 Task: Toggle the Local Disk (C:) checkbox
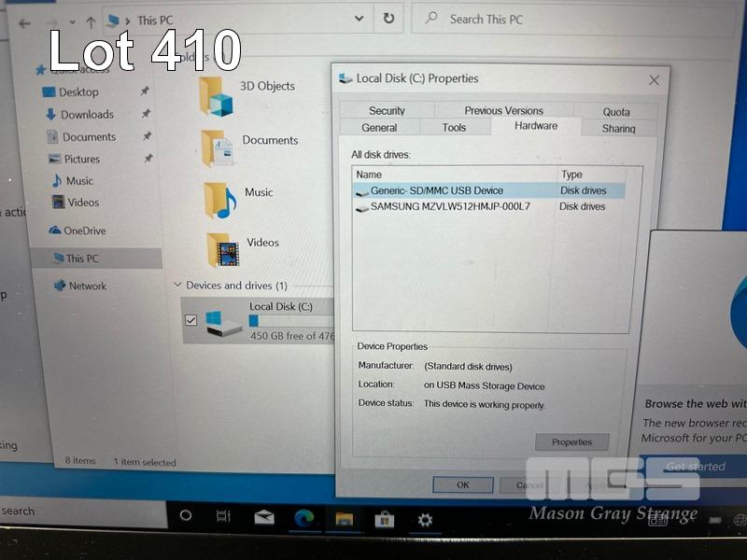pos(191,320)
